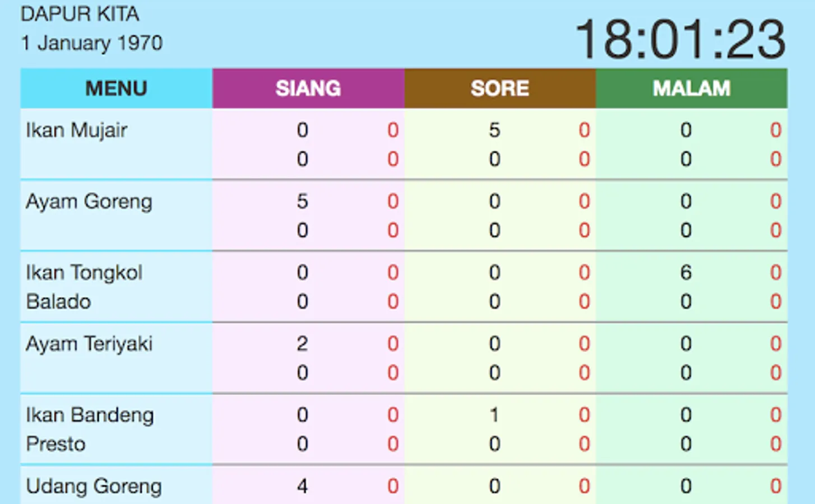Screen dimensions: 815x504
Task: Click Ayam Teriyaki SIANG count of 2
Action: click(x=302, y=343)
